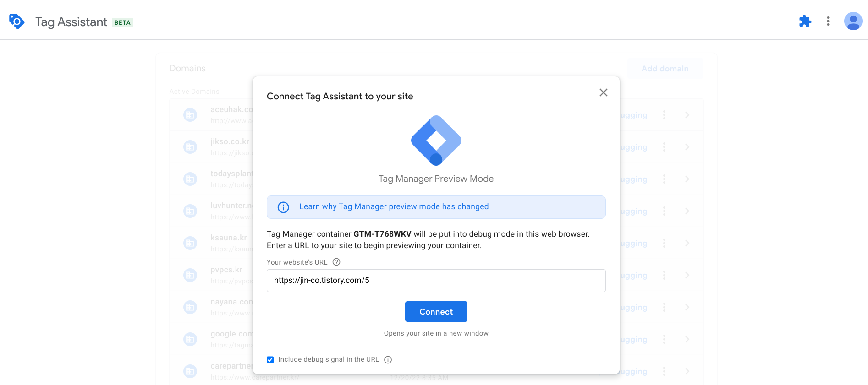Expand the pvpcs.kr row chevron
Screen dimensions: 868x385
point(687,275)
